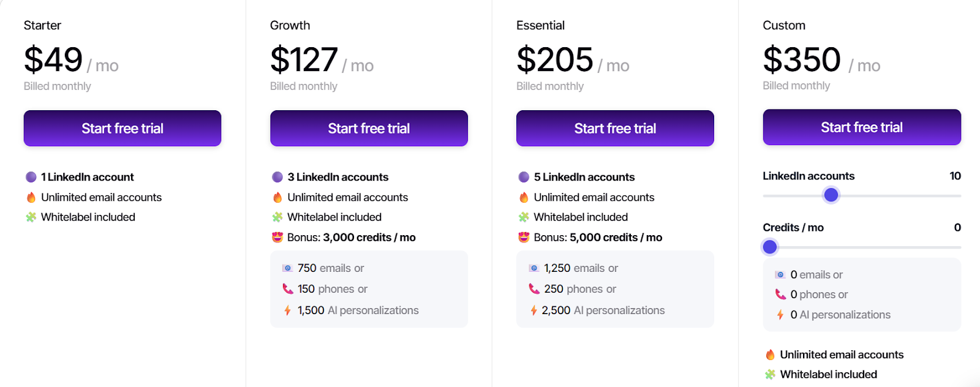Click the $49 price text
The height and width of the screenshot is (387, 980).
53,59
